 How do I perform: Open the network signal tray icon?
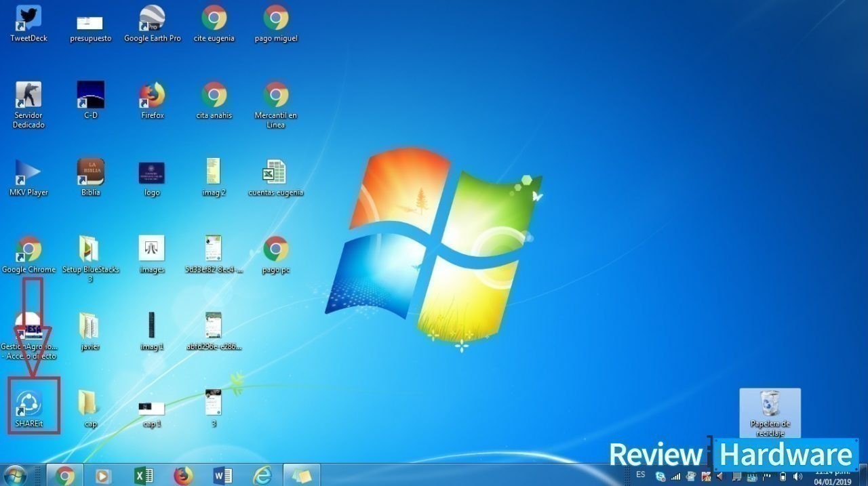[675, 477]
